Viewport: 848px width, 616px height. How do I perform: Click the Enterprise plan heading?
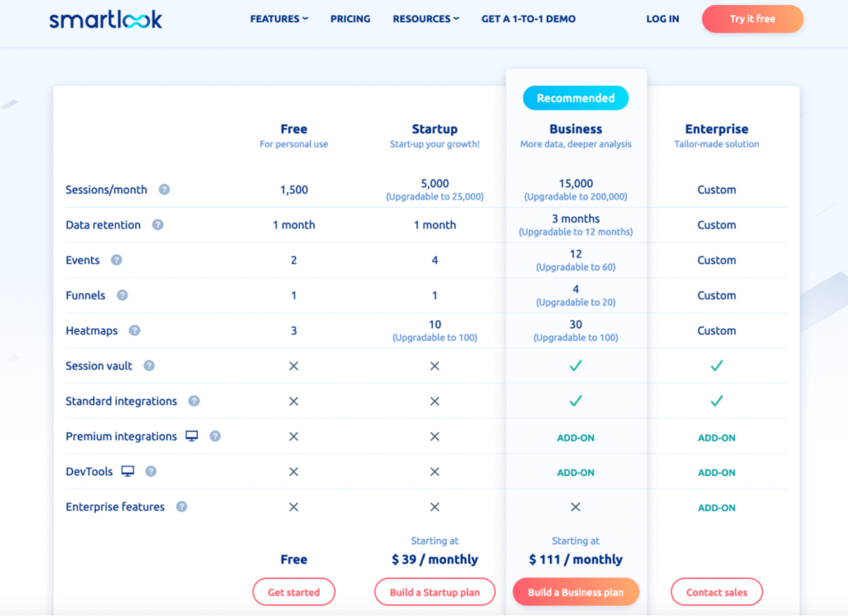pyautogui.click(x=716, y=128)
